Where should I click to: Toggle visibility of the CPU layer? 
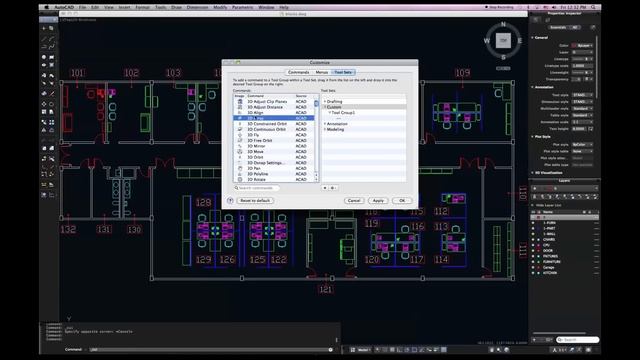click(533, 245)
